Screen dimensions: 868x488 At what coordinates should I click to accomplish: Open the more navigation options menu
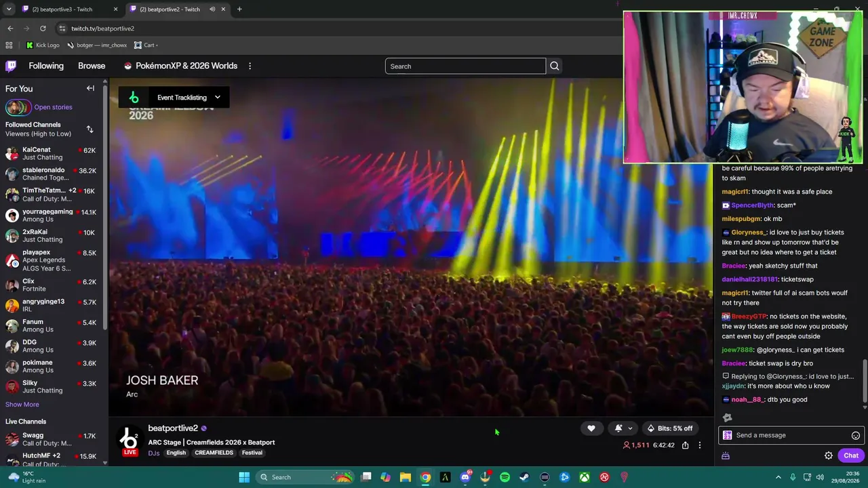coord(250,66)
